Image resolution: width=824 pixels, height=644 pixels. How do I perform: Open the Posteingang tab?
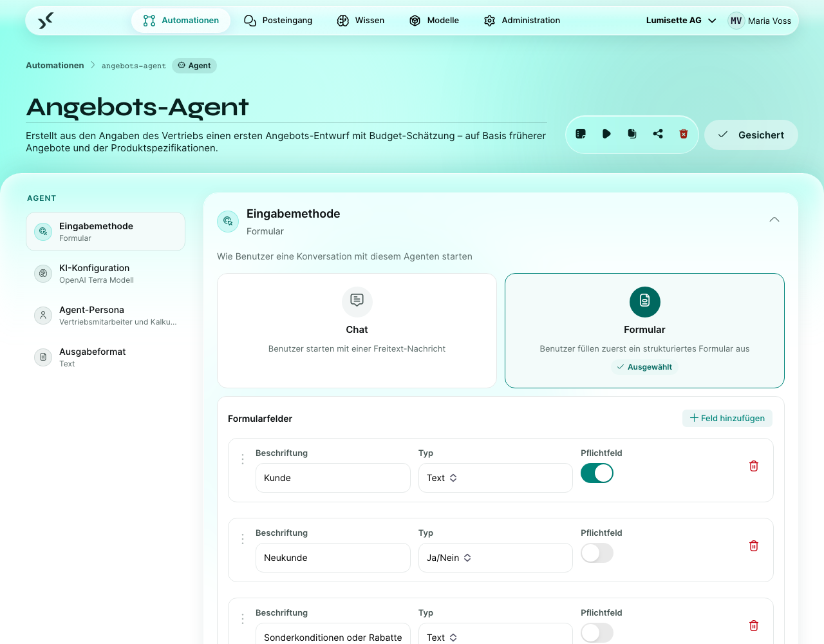tap(278, 21)
